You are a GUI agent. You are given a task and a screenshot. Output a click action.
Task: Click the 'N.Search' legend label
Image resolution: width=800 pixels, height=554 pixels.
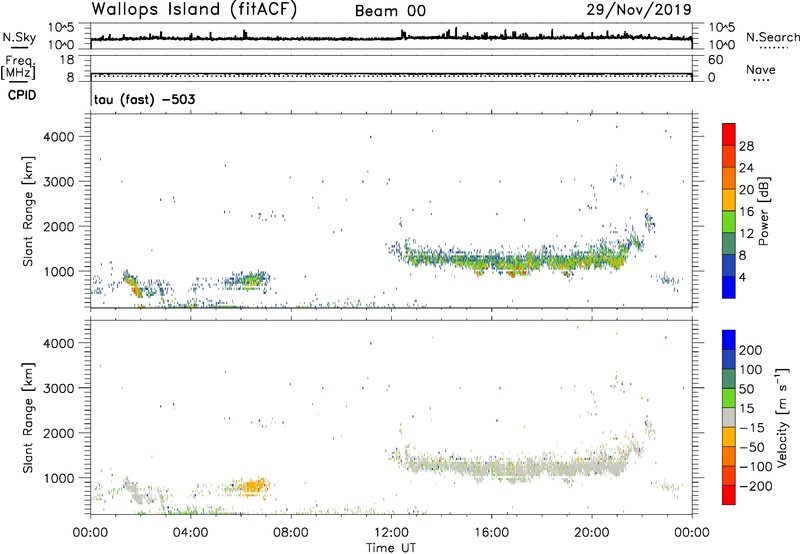pyautogui.click(x=772, y=37)
